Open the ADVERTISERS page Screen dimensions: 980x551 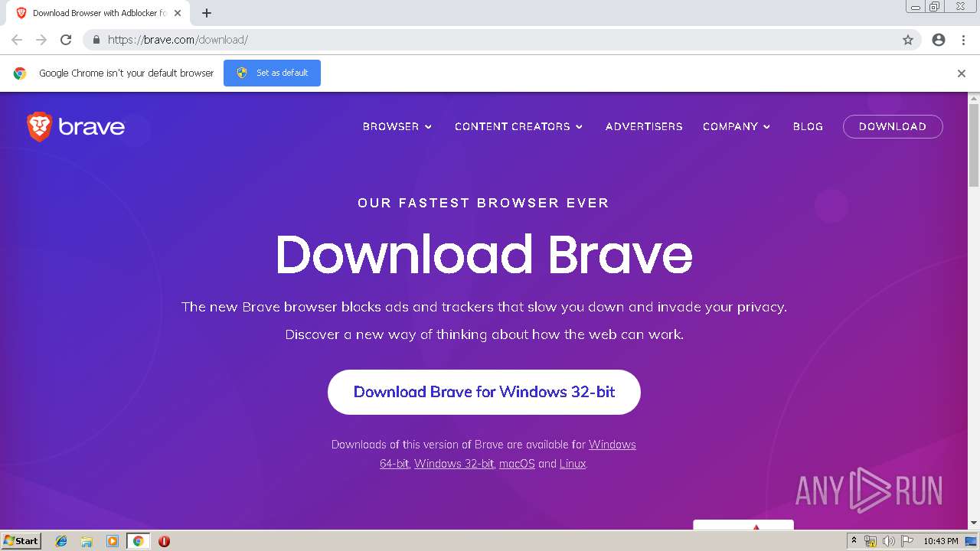point(644,126)
